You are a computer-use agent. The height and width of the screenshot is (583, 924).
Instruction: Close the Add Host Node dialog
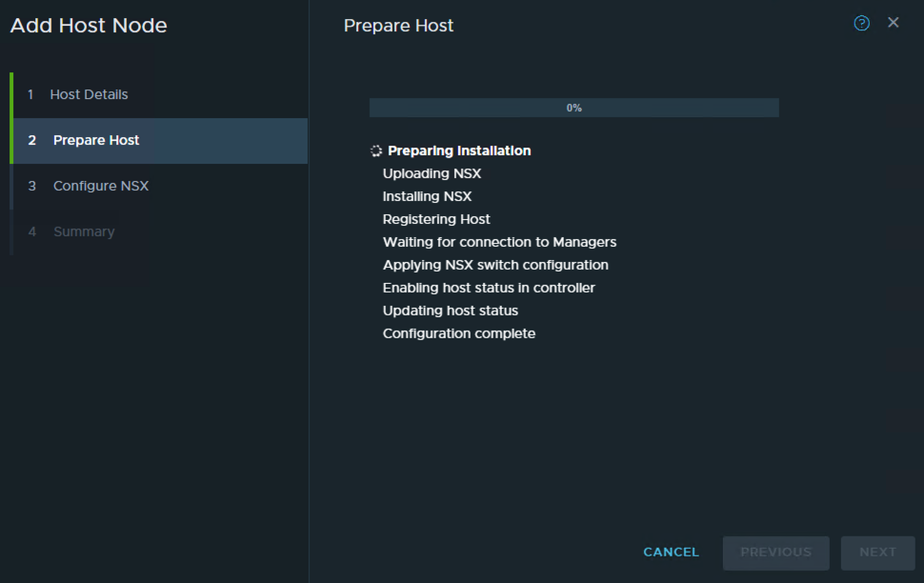(894, 23)
